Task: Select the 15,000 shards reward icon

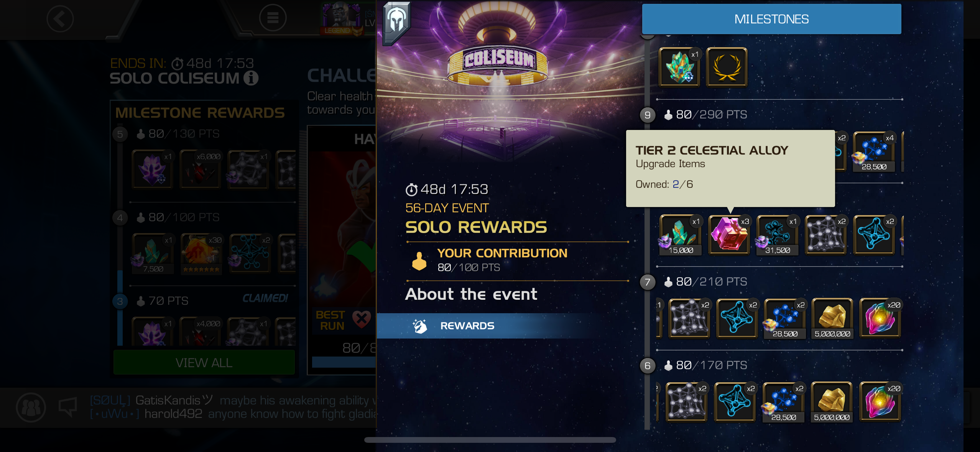Action: point(681,235)
